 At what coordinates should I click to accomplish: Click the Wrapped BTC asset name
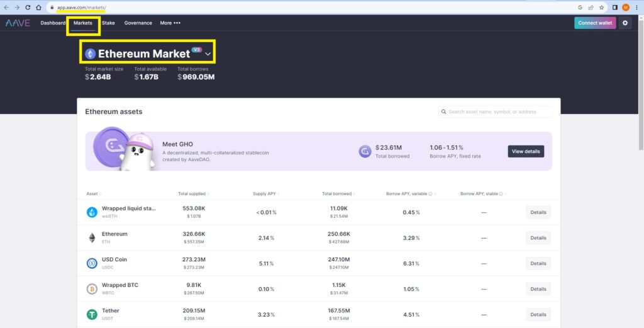click(x=120, y=285)
